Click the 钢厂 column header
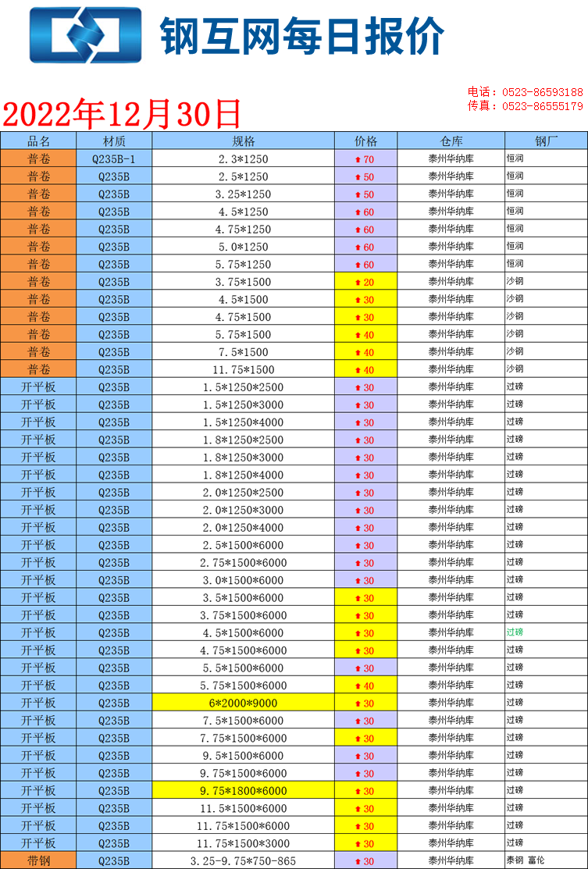Viewport: 588px width, 869px height. 546,141
